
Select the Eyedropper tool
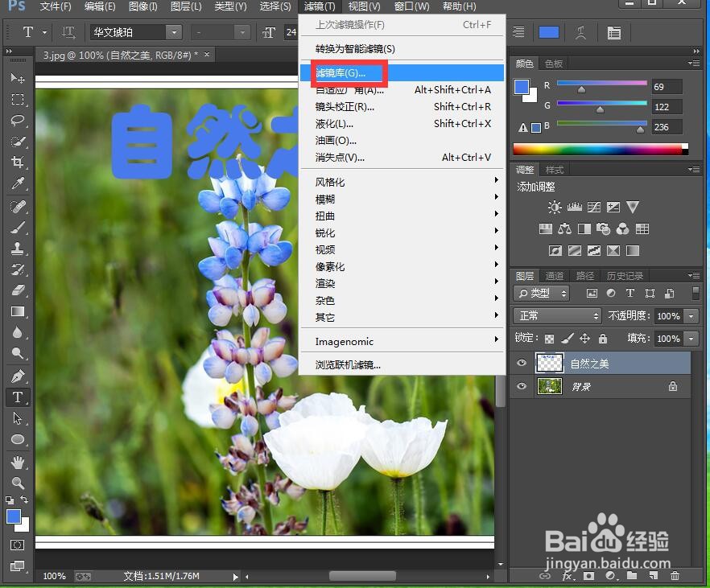pos(17,183)
